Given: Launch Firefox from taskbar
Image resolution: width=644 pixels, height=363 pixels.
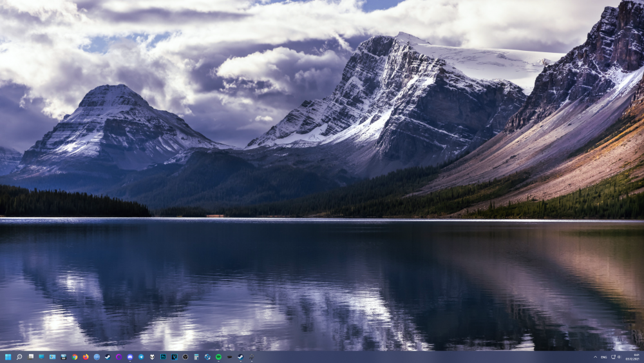Looking at the screenshot, I should pos(86,357).
